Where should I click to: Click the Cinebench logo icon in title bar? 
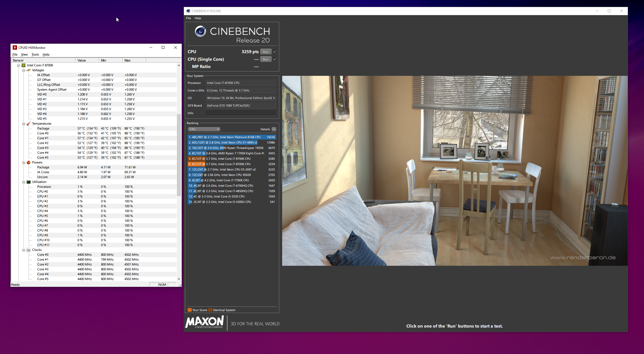click(188, 11)
